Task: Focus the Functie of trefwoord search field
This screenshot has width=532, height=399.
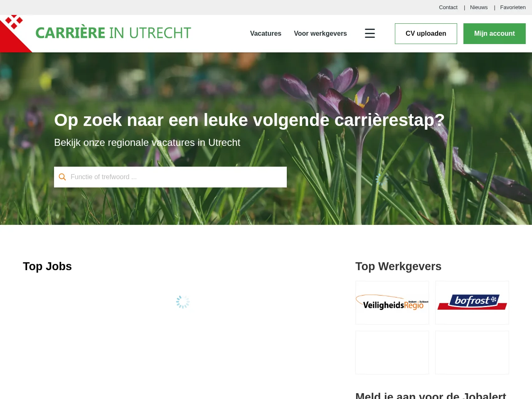Action: 170,177
